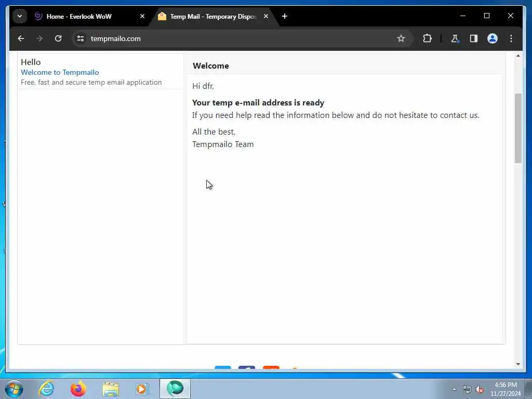Open Windows Explorer folder in taskbar

pyautogui.click(x=111, y=390)
